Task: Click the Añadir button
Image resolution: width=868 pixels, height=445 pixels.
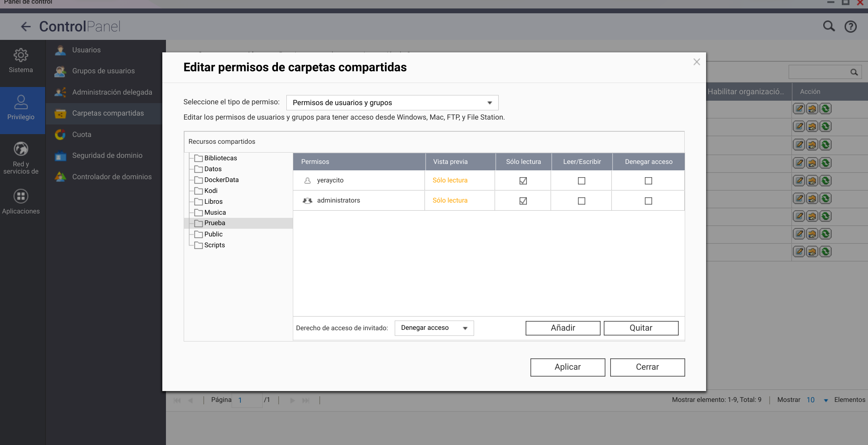Action: 562,328
